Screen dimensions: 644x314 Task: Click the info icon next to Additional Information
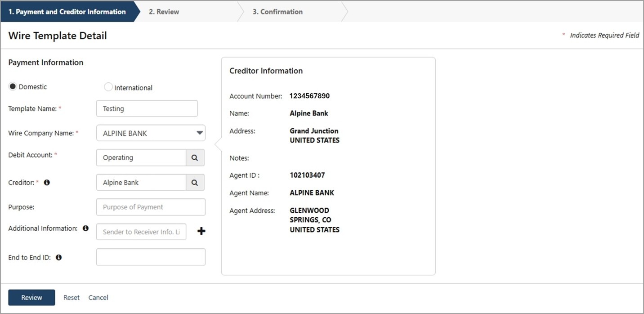coord(85,229)
